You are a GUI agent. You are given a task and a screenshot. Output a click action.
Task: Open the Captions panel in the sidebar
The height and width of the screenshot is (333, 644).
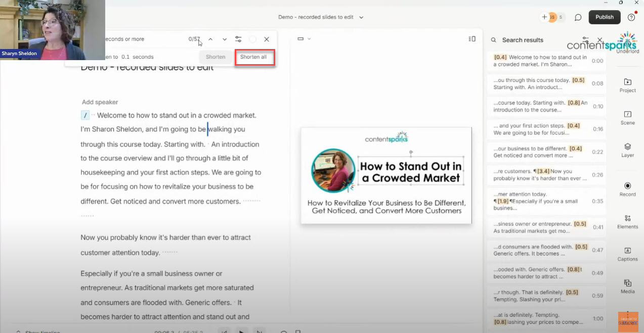[627, 254]
